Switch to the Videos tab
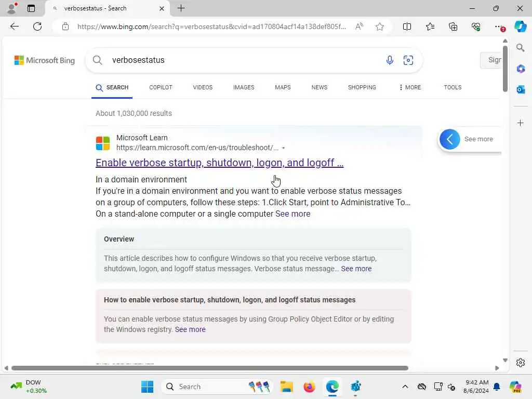This screenshot has height=399, width=532. coord(203,87)
